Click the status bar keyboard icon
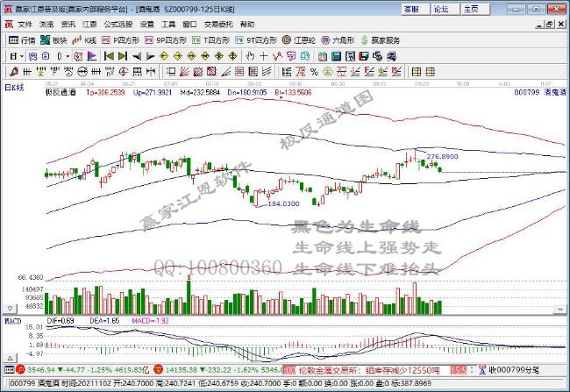The image size is (570, 392). (10, 370)
